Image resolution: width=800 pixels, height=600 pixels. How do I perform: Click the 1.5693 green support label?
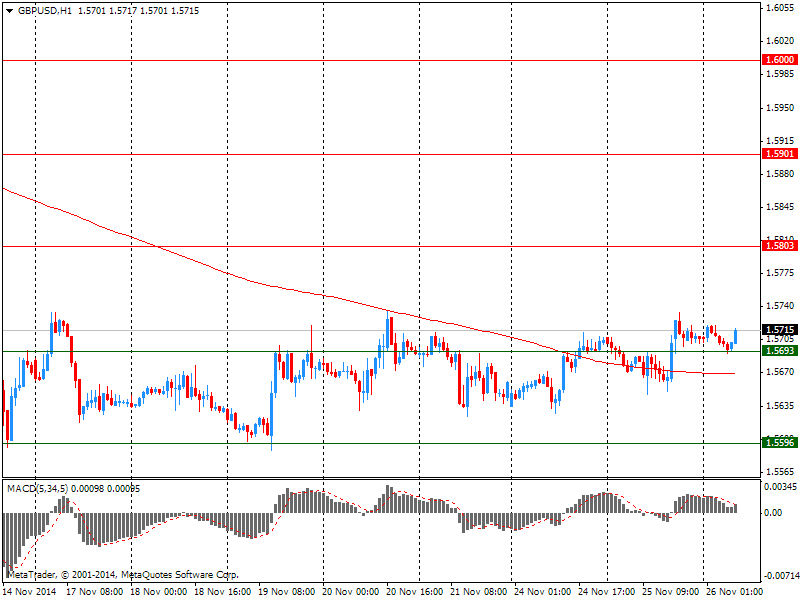[780, 351]
